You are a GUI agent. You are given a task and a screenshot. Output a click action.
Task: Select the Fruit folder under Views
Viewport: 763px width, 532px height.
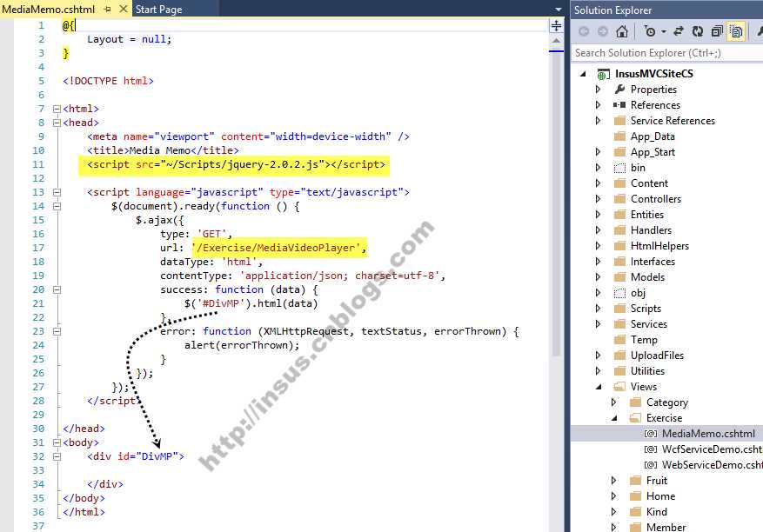point(657,481)
